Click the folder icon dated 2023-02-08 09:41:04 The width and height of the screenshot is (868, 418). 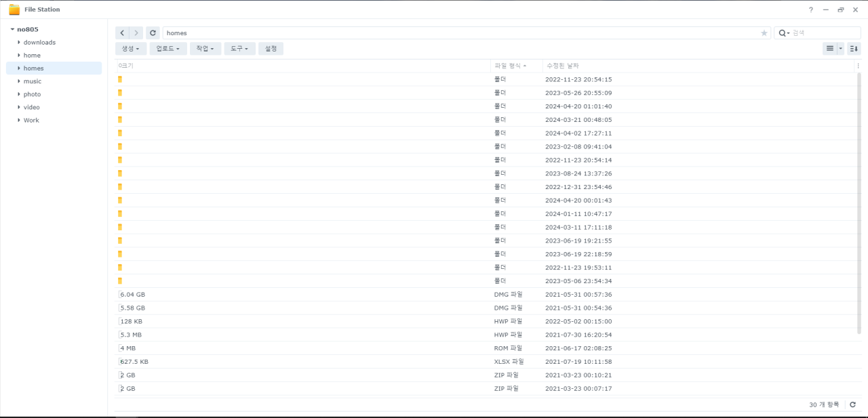pos(120,146)
